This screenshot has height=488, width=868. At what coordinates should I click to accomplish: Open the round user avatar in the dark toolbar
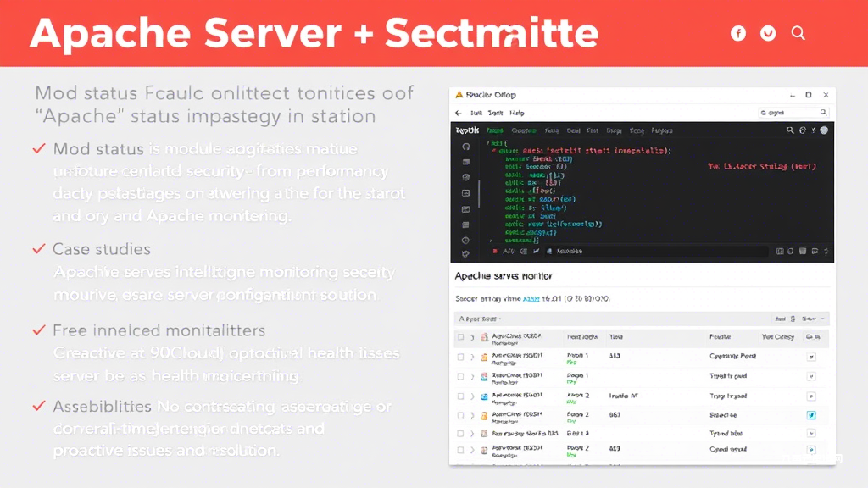824,130
